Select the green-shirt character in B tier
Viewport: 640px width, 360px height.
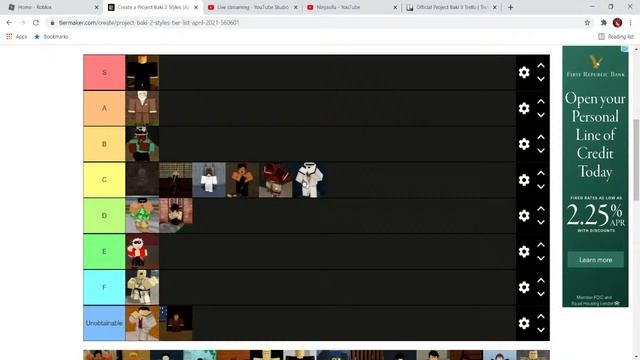tap(142, 144)
